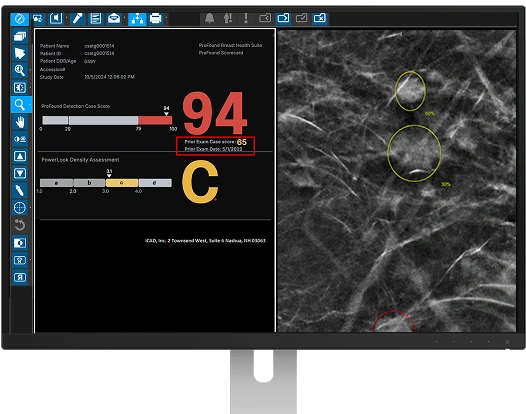The width and height of the screenshot is (526, 414).
Task: Click the small dot beside the speaker icon
Action: 66,17
